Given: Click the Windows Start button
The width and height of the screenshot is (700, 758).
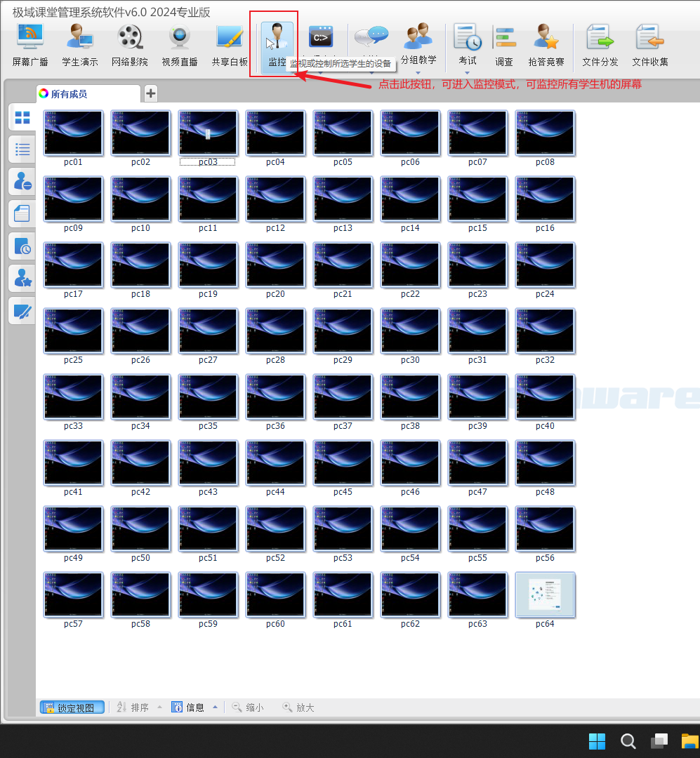Looking at the screenshot, I should pos(597,741).
